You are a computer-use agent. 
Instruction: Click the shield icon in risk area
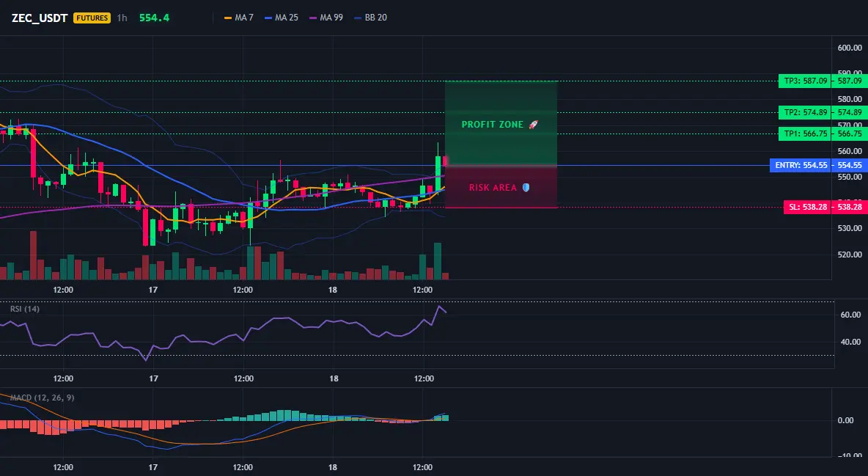pyautogui.click(x=526, y=188)
